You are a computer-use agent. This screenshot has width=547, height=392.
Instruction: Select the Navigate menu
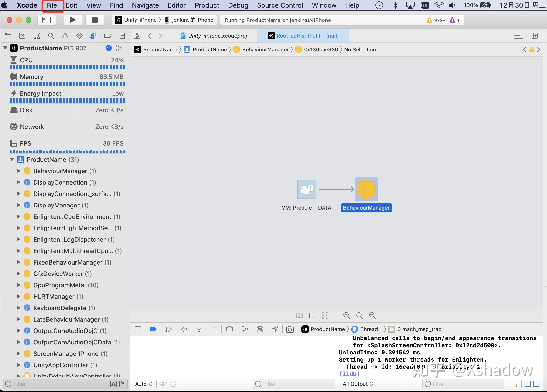(145, 5)
